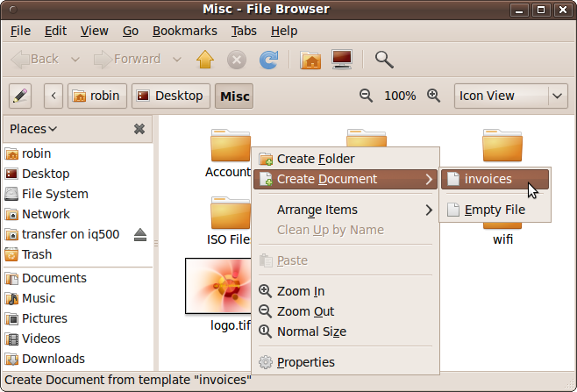This screenshot has height=392, width=577.
Task: Click the path bar left scroll arrow
Action: pos(53,96)
